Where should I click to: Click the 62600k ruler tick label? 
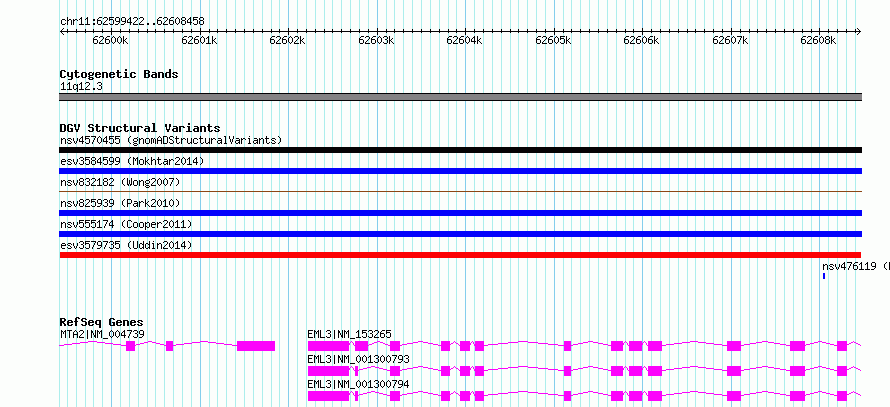pyautogui.click(x=111, y=41)
